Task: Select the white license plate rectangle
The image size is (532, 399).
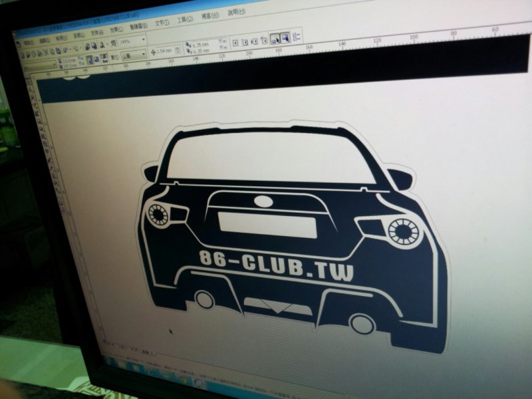Action: pos(267,223)
